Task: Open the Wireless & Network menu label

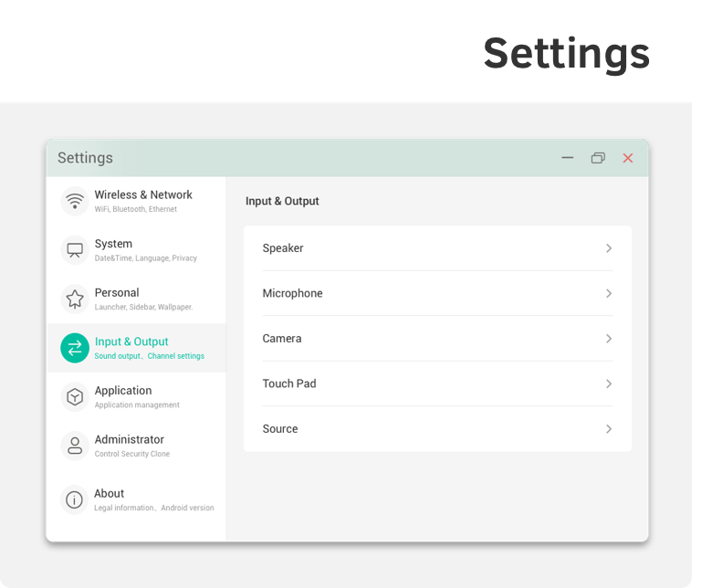Action: (x=143, y=194)
